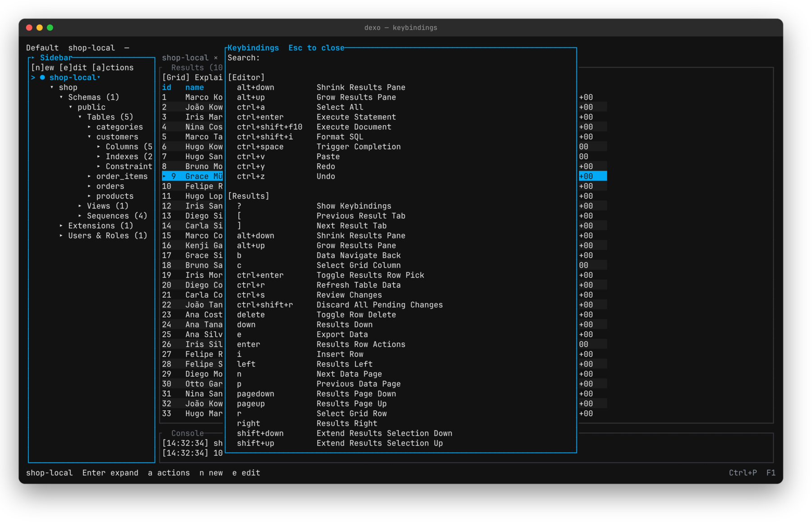Click the Format SQL keybinding entry
Screen dimensions: 812x522
click(340, 137)
